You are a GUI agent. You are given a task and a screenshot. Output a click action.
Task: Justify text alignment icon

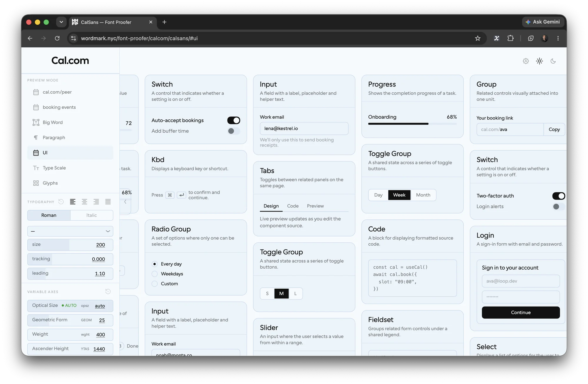108,202
